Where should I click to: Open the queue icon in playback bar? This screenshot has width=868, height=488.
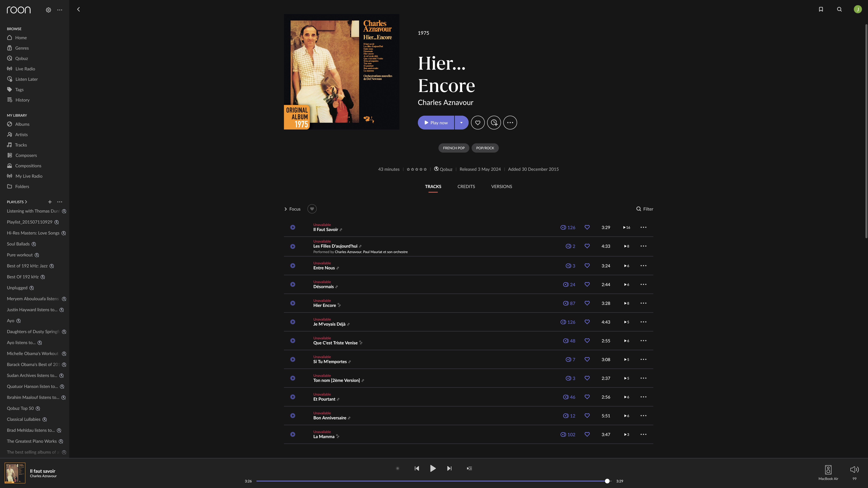(469, 469)
